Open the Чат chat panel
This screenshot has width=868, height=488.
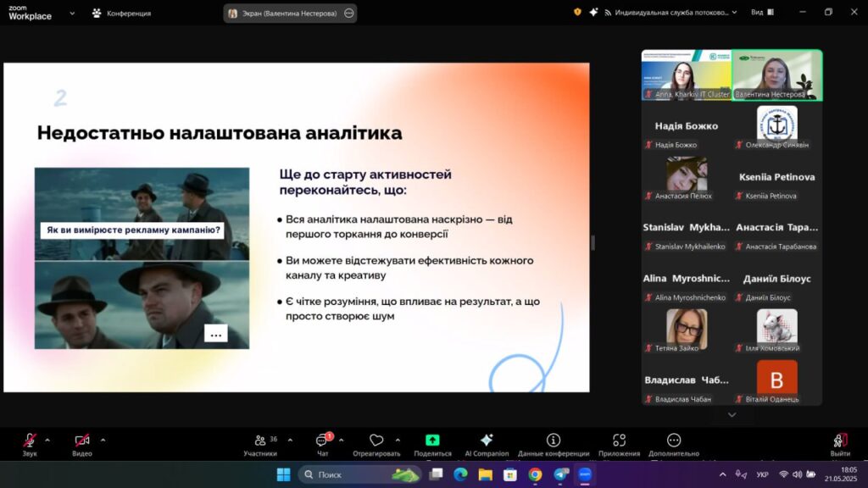(x=323, y=444)
